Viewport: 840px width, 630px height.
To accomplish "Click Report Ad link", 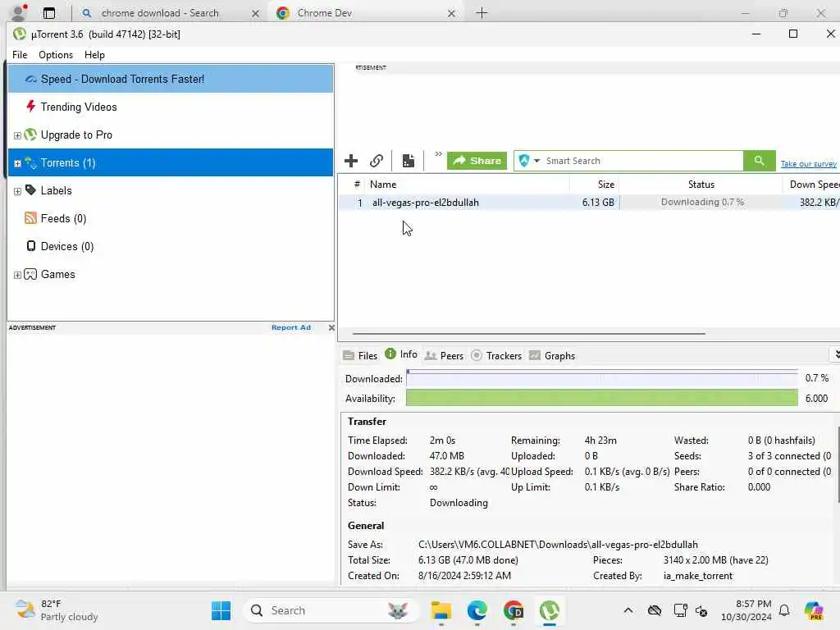I will pyautogui.click(x=291, y=327).
